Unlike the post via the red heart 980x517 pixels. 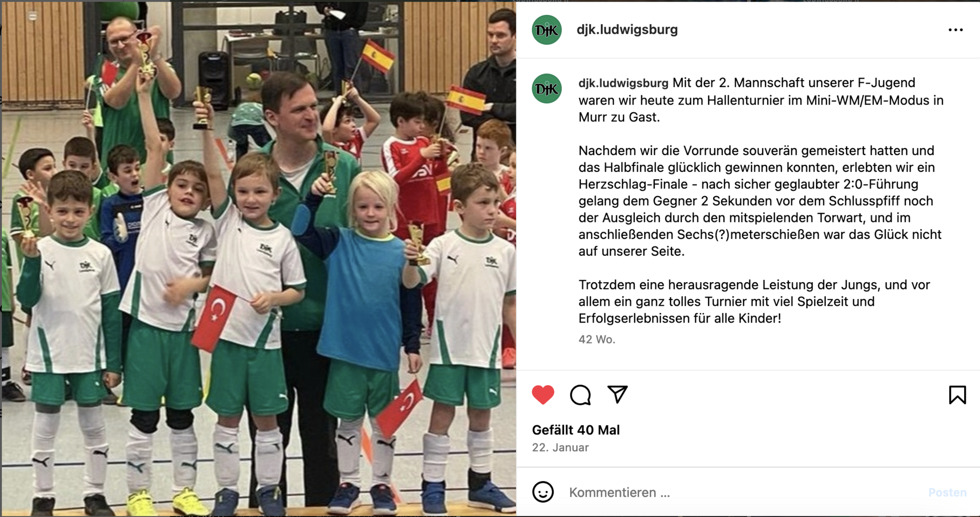click(543, 395)
